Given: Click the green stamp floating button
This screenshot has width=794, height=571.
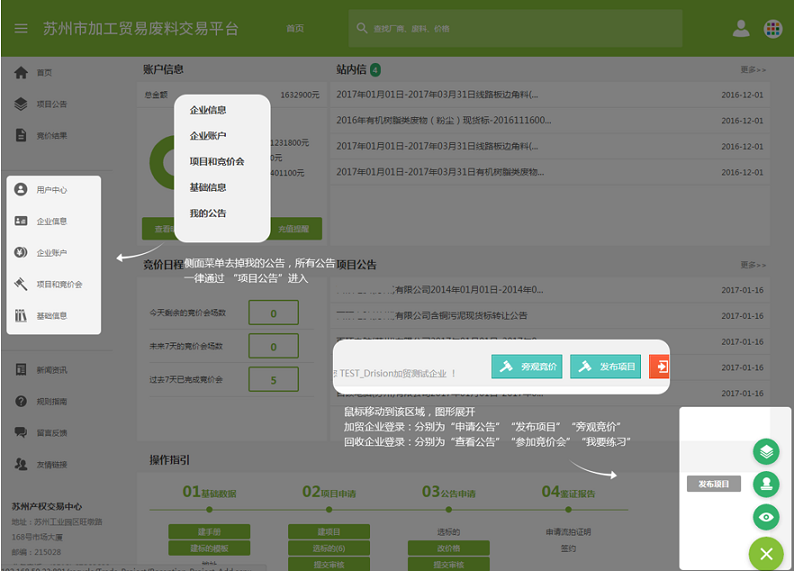Looking at the screenshot, I should (x=766, y=484).
